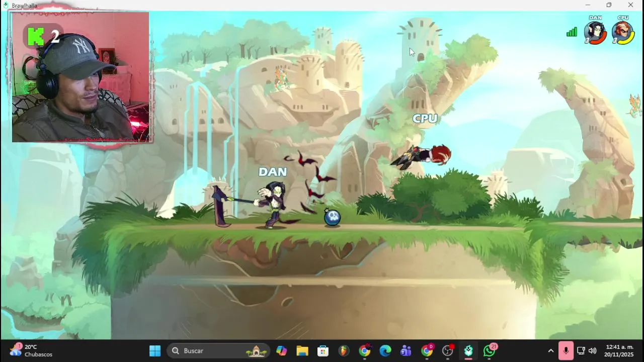Click the DAN name tag above the fighter

coord(273,172)
